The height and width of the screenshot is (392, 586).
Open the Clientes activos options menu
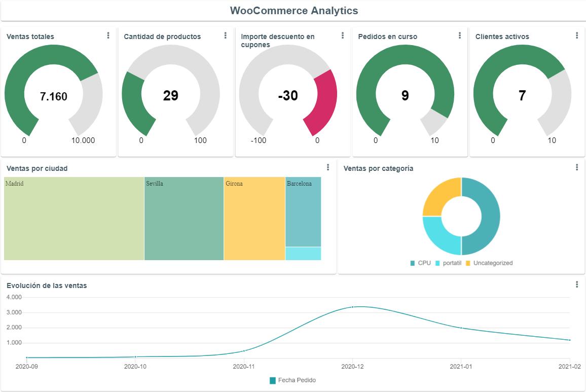(x=577, y=35)
